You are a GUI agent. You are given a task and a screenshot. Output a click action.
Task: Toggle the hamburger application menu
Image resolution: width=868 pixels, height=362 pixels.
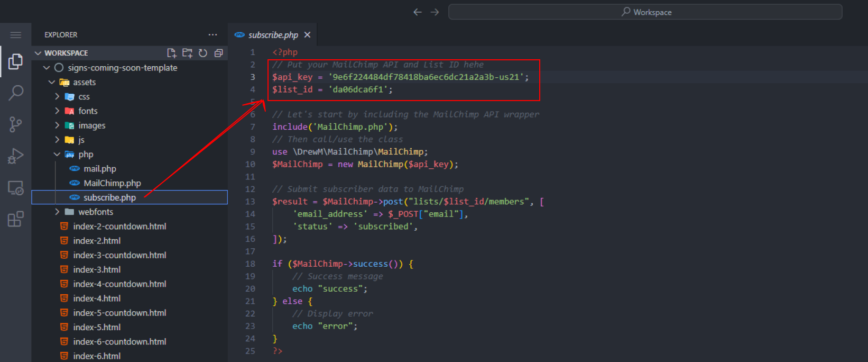pos(16,35)
